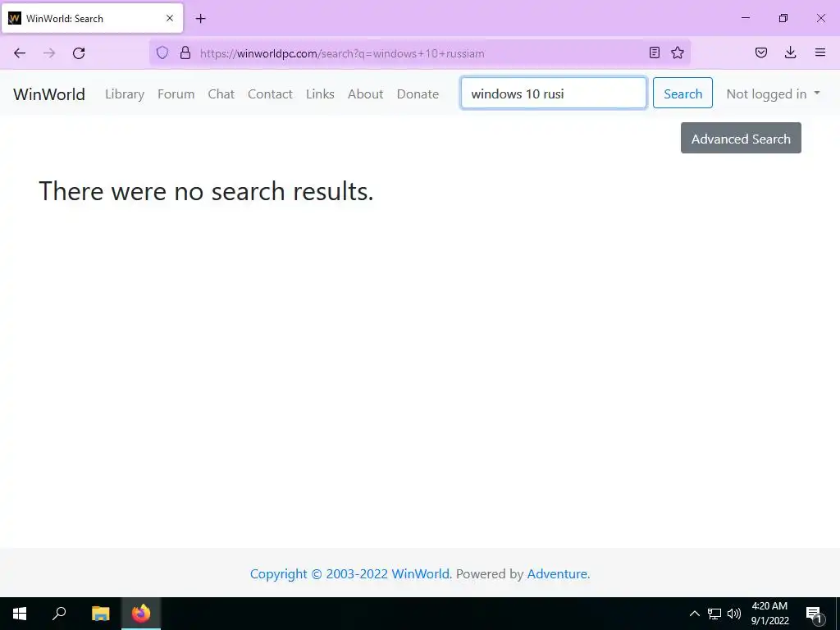Toggle reader view icon
Image resolution: width=840 pixels, height=630 pixels.
(654, 52)
